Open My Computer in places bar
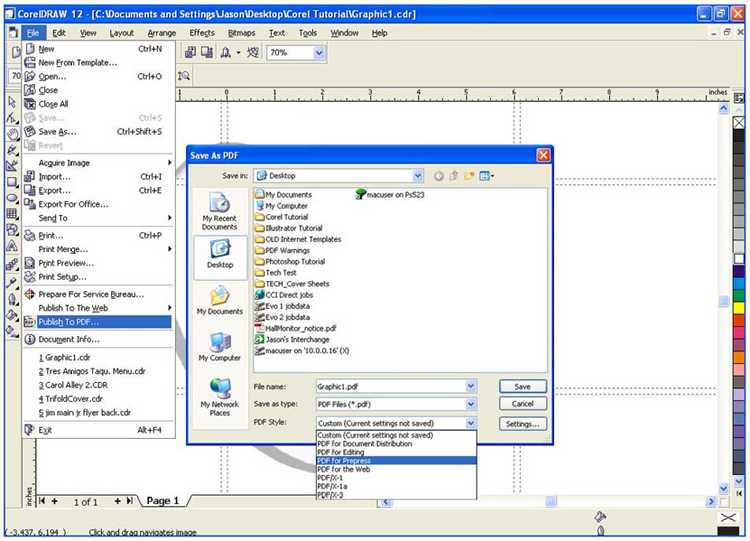 coord(220,347)
